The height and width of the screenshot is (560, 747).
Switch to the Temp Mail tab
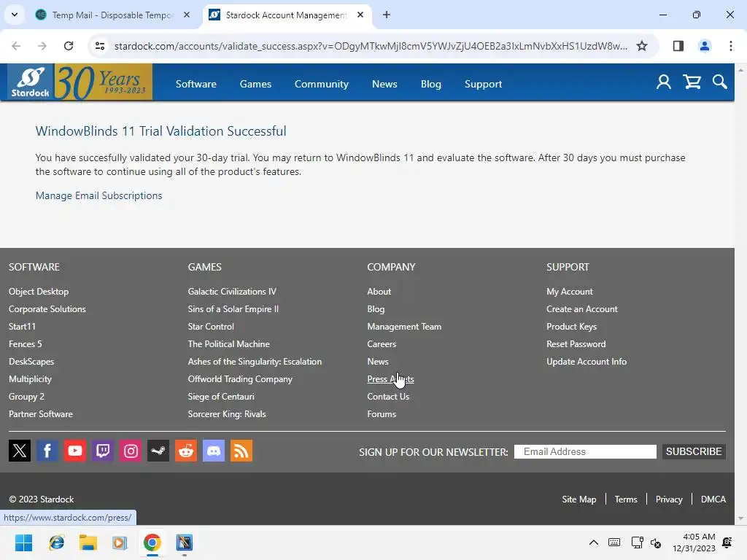(x=111, y=15)
